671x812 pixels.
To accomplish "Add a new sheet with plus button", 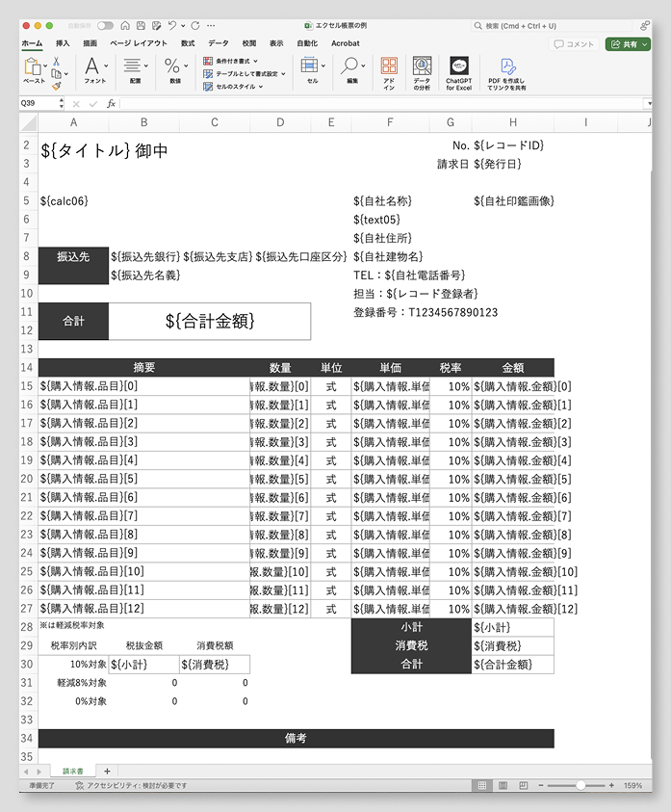I will (x=107, y=772).
